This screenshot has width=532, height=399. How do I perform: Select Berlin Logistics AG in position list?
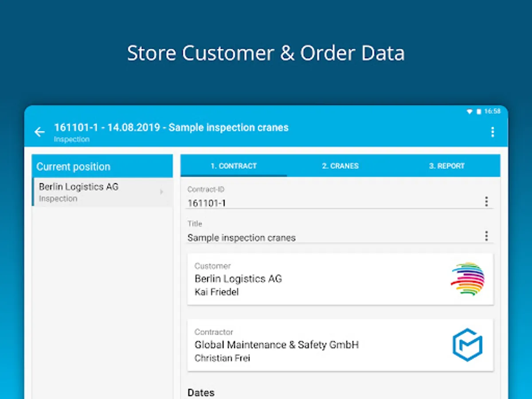[102, 192]
